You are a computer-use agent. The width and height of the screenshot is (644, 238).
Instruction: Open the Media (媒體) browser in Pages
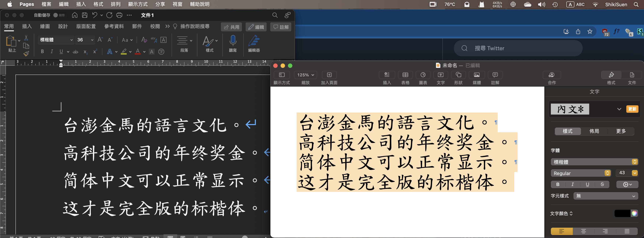pyautogui.click(x=477, y=75)
